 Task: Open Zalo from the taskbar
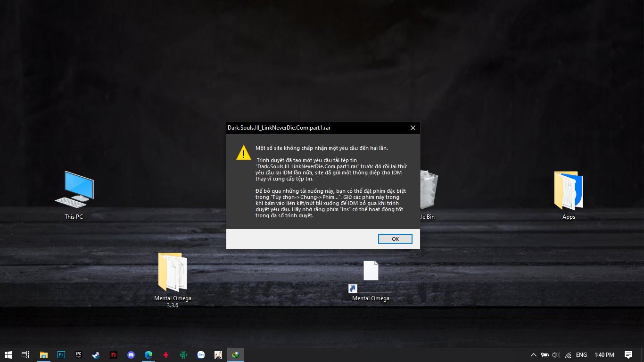(201, 355)
